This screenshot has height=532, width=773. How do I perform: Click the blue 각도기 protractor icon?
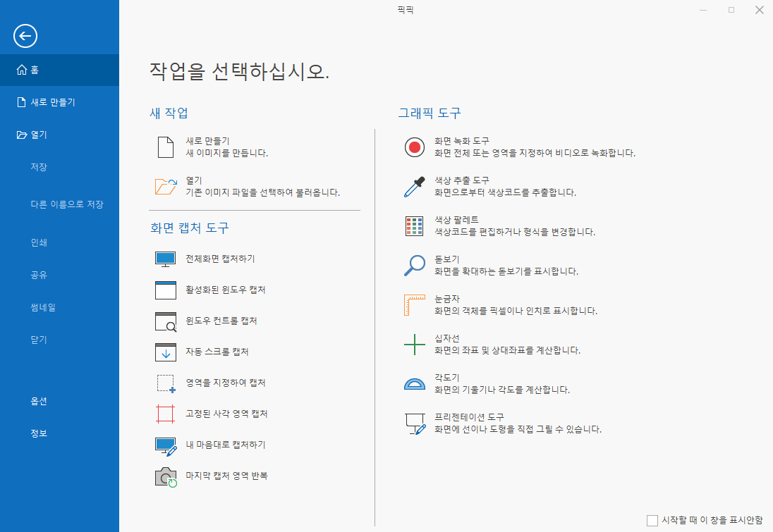point(415,384)
